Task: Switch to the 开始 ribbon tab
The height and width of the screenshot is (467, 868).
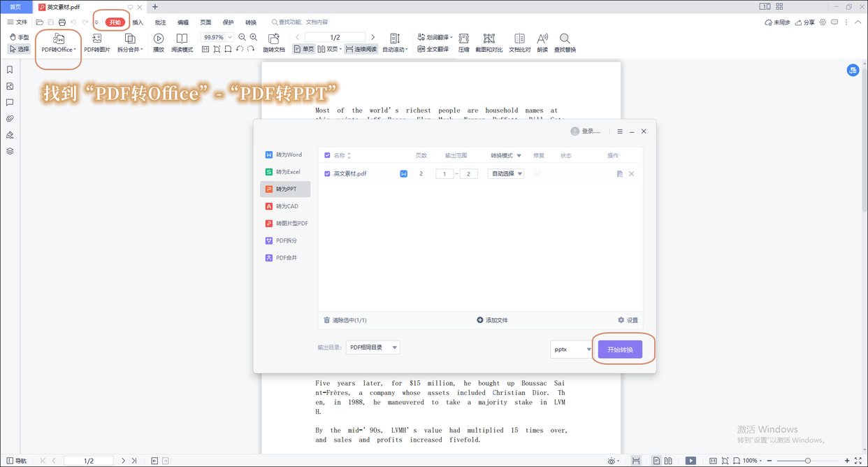Action: click(115, 22)
